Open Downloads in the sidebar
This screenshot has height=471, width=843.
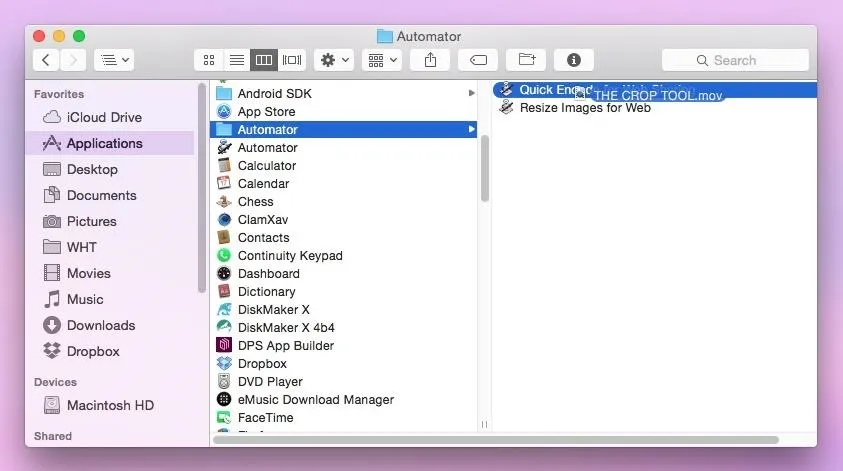pos(110,325)
